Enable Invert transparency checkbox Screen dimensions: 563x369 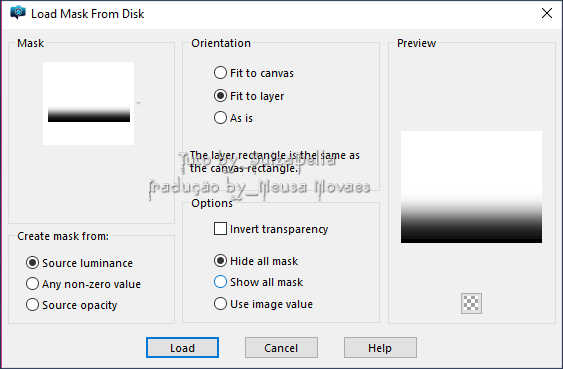click(x=271, y=229)
